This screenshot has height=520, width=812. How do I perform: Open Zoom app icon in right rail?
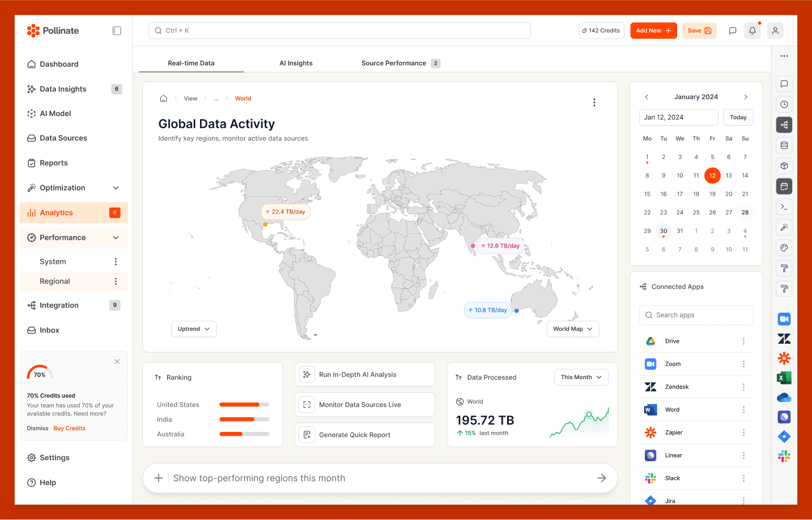tap(784, 319)
